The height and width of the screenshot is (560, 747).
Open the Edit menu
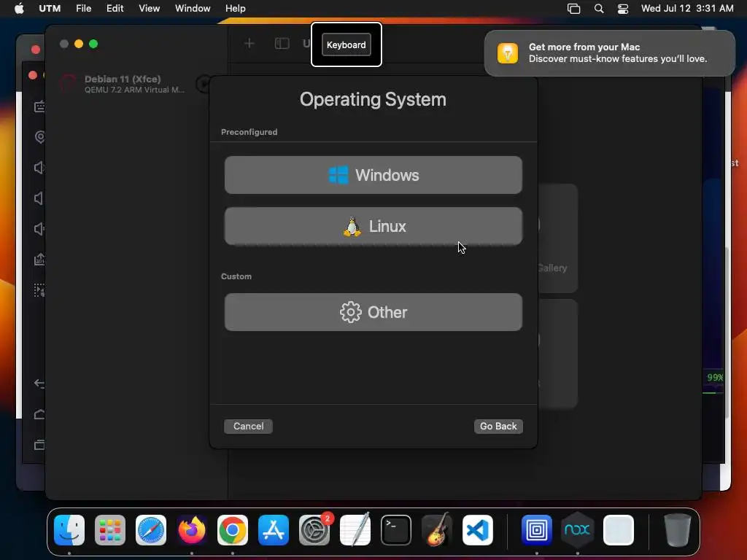tap(115, 9)
